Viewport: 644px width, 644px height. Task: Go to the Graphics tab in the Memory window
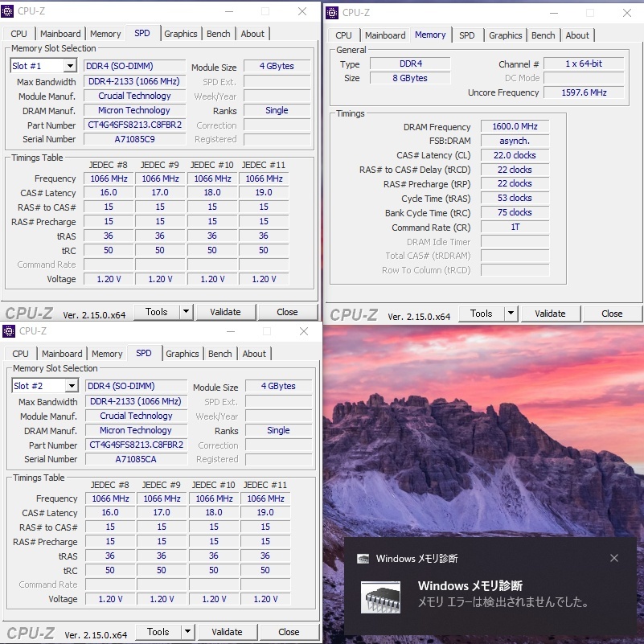(x=505, y=35)
